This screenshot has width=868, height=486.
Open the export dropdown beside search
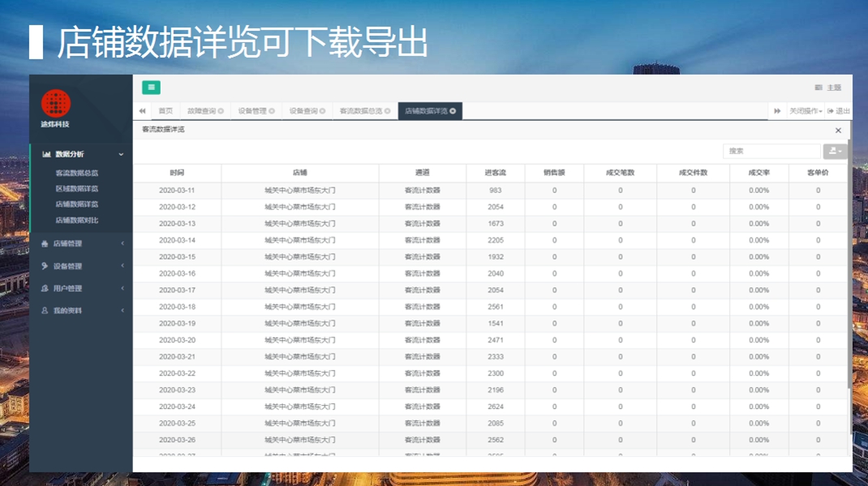833,151
